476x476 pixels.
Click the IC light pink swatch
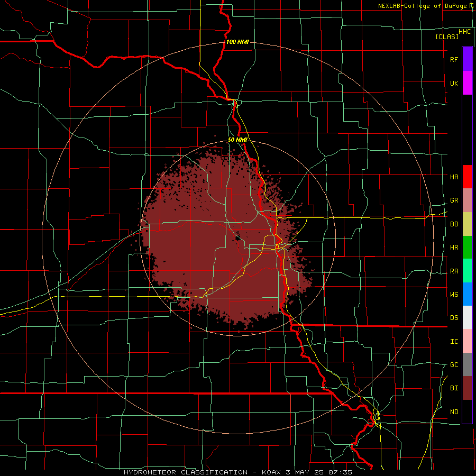467,341
